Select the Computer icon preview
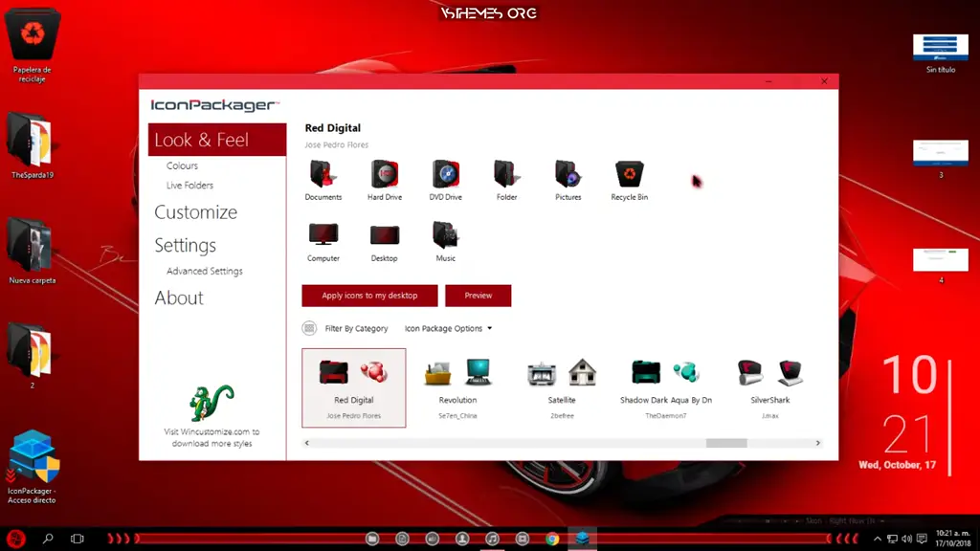The width and height of the screenshot is (980, 551). click(323, 235)
